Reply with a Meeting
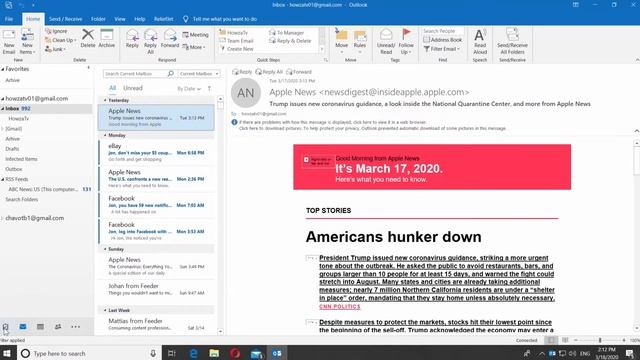Screen dimensions: 640x360 click(x=196, y=35)
